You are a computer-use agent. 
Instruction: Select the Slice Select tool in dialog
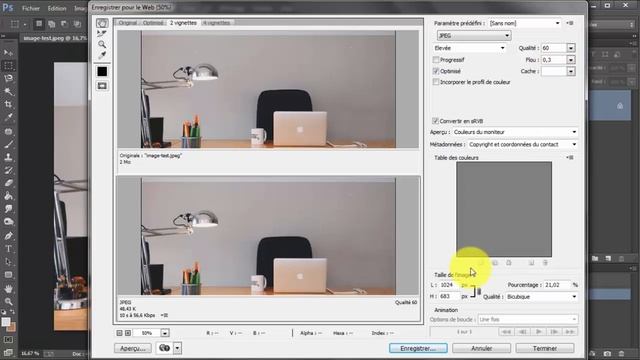pos(102,33)
